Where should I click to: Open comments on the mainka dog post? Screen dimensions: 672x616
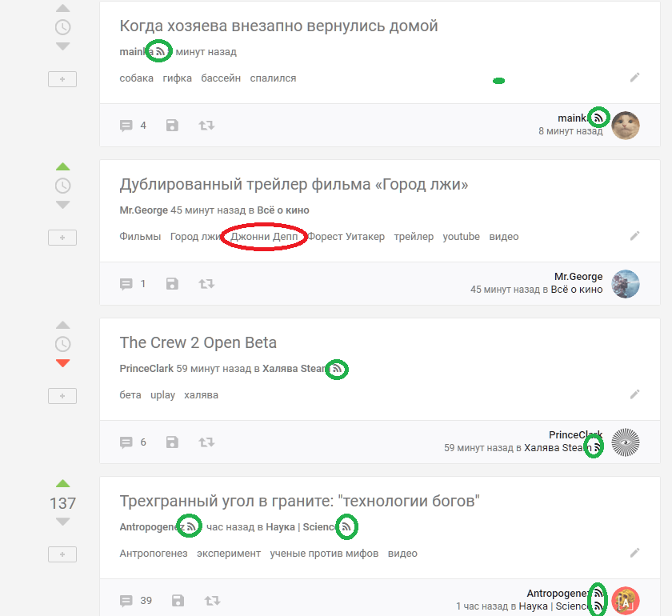click(126, 126)
